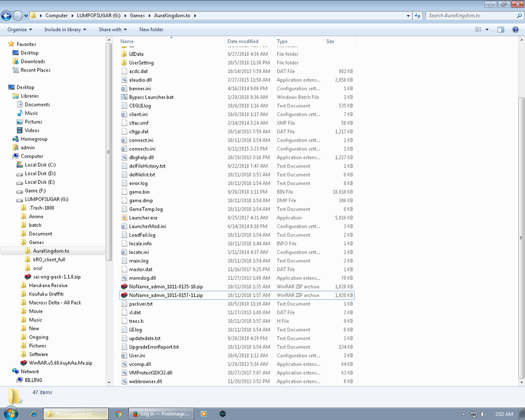The height and width of the screenshot is (420, 525).
Task: Select NoName_admin_1011-0135-10.zip archive icon
Action: (124, 287)
